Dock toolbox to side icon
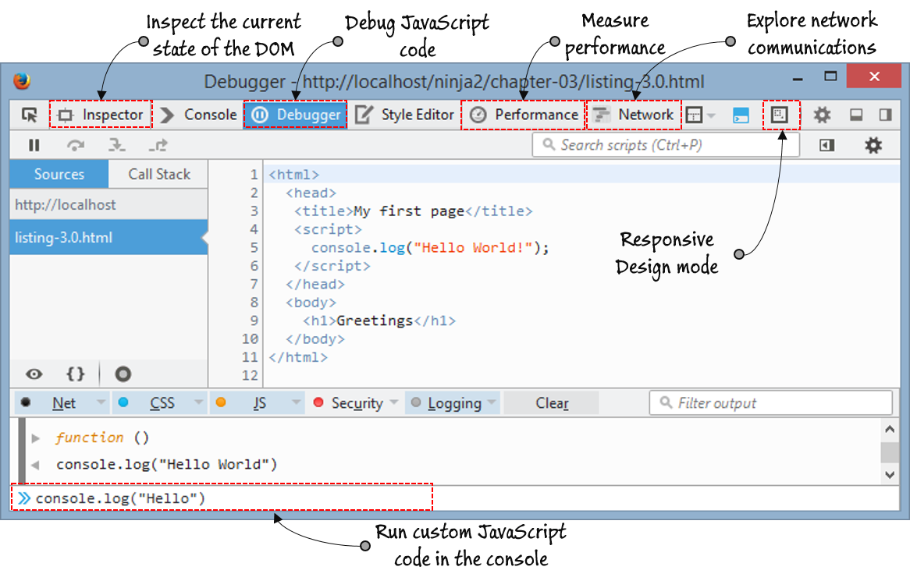Image resolution: width=910 pixels, height=588 pixels. [885, 115]
